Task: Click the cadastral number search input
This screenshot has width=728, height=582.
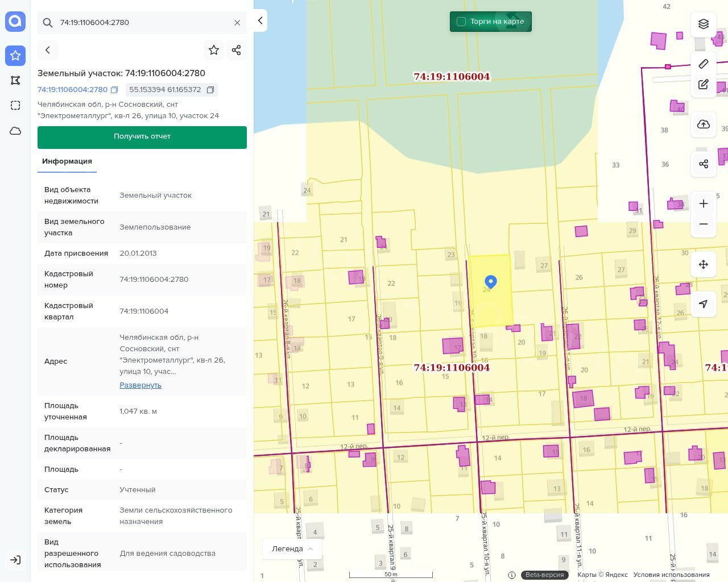Action: pos(142,23)
